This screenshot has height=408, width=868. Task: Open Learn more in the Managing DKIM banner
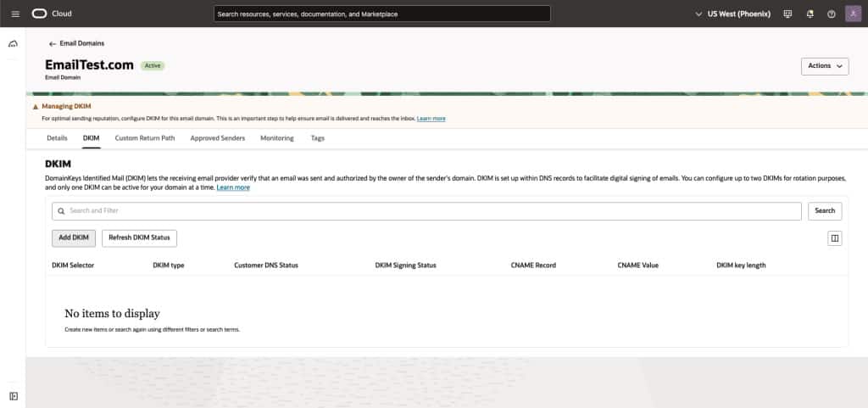pos(431,119)
